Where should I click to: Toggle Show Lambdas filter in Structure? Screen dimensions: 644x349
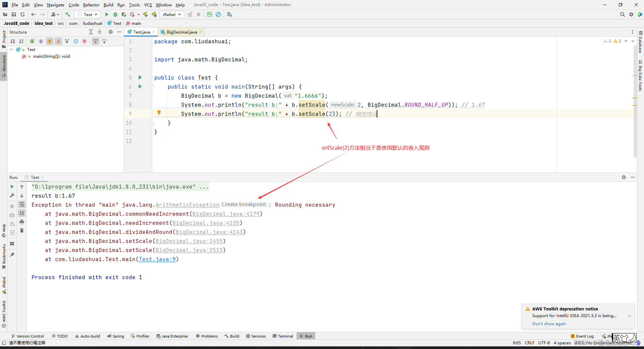(85, 41)
